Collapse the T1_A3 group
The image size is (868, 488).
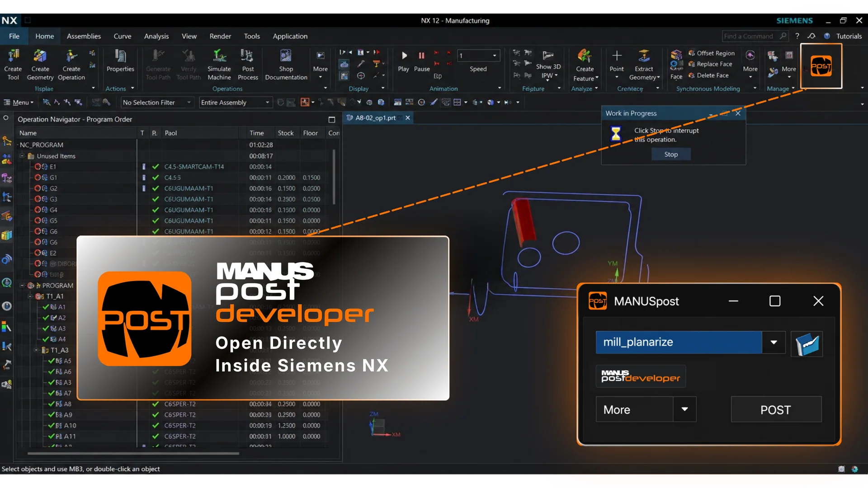[37, 350]
